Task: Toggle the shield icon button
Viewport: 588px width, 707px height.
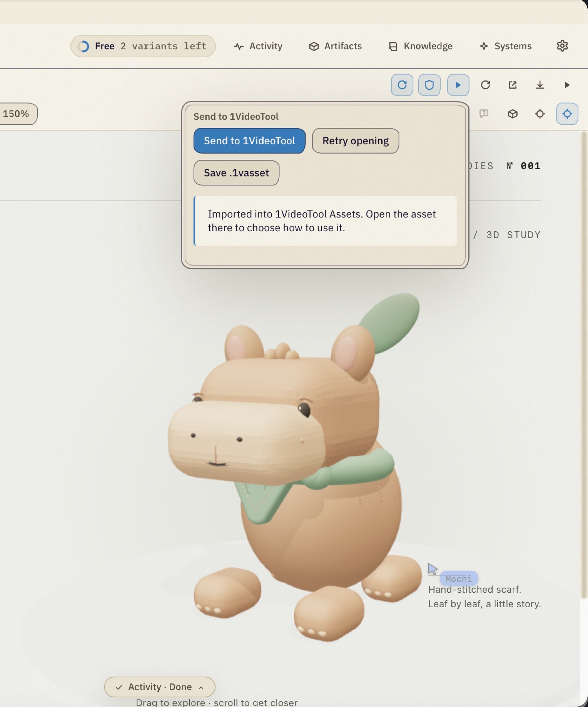Action: (429, 85)
